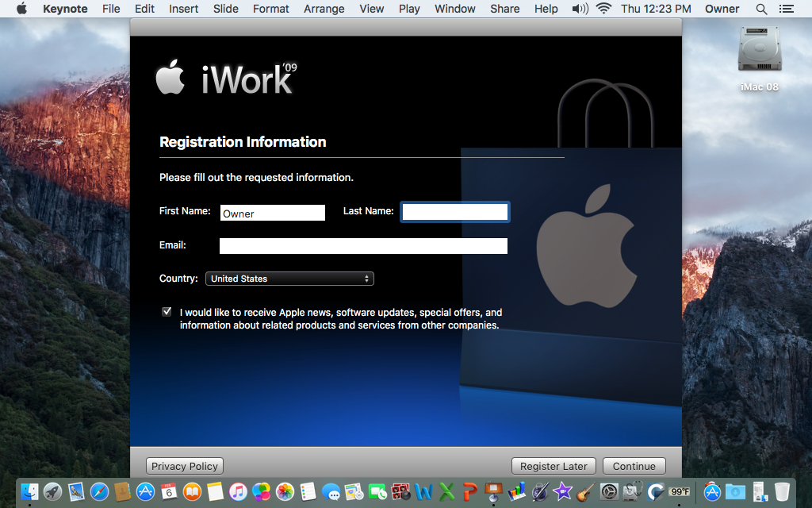Open Messages speech bubble icon
Screen dimensions: 812x508
[x=331, y=491]
